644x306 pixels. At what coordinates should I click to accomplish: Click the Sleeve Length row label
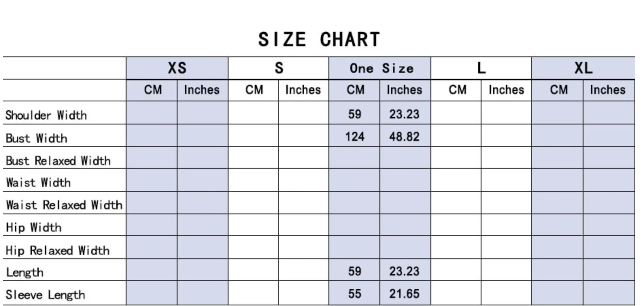pos(45,295)
